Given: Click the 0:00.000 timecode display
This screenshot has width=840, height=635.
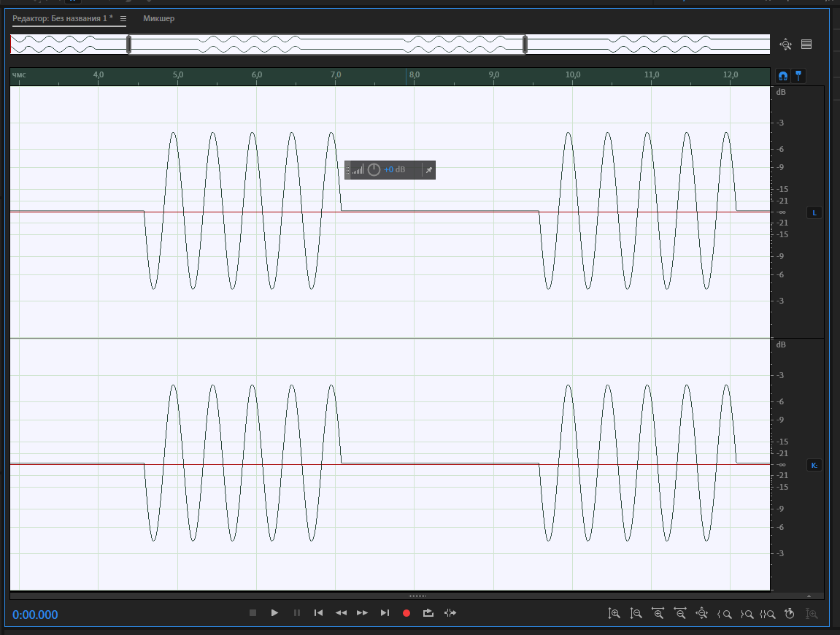Looking at the screenshot, I should pyautogui.click(x=35, y=615).
